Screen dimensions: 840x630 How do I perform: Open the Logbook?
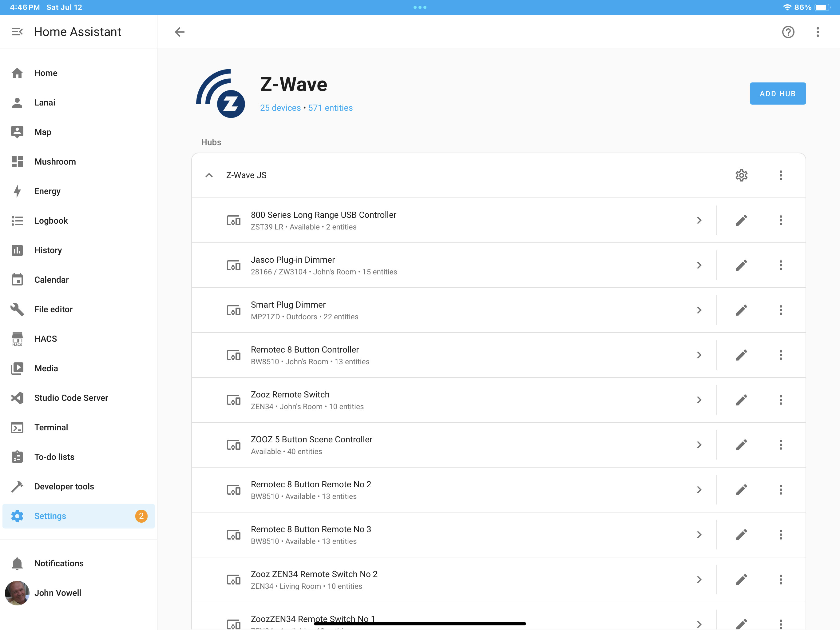79,221
